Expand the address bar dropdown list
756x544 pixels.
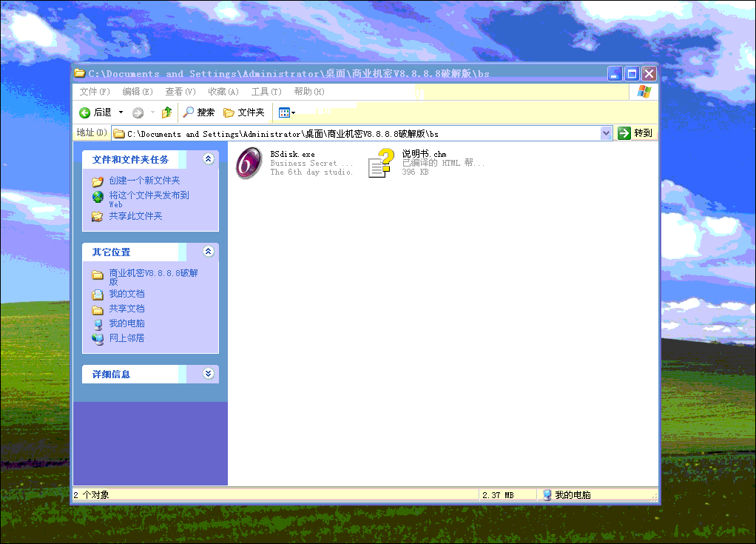coord(606,133)
